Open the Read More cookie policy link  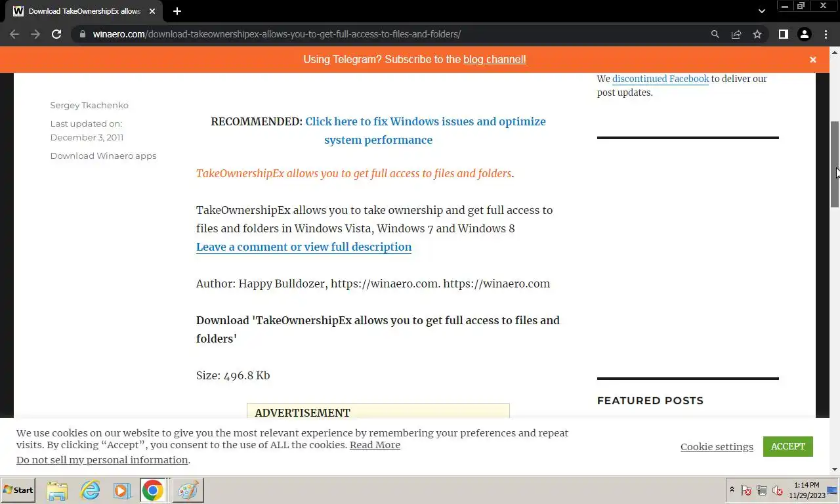tap(375, 445)
